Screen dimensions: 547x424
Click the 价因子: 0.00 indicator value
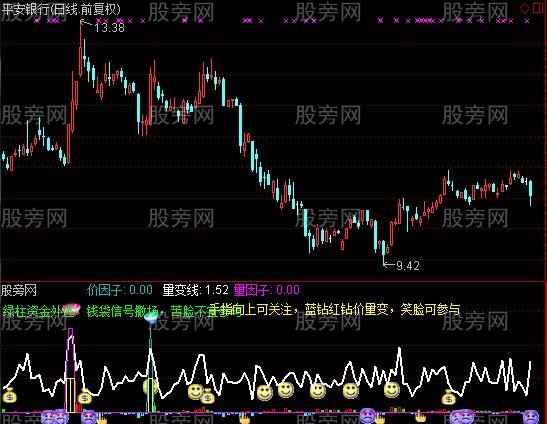[x=120, y=290]
